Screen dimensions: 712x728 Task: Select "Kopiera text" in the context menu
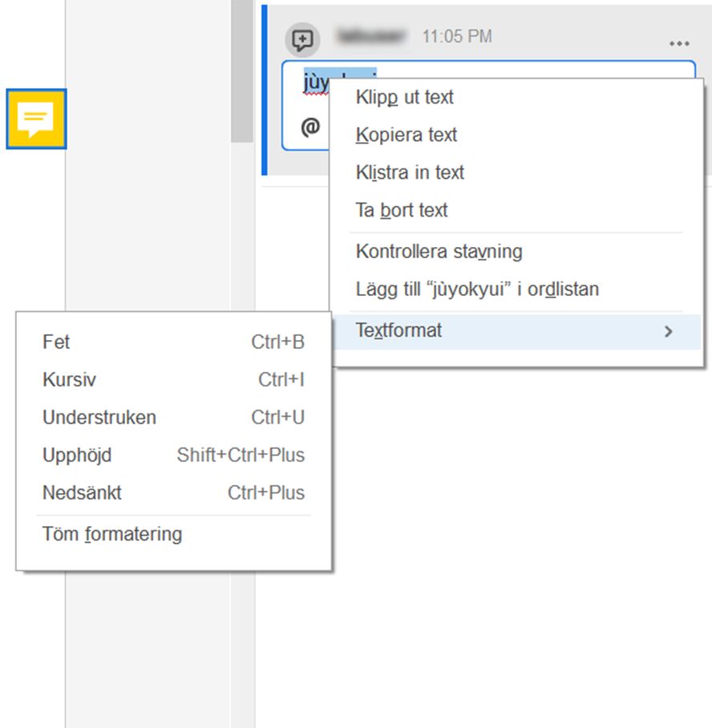point(407,135)
